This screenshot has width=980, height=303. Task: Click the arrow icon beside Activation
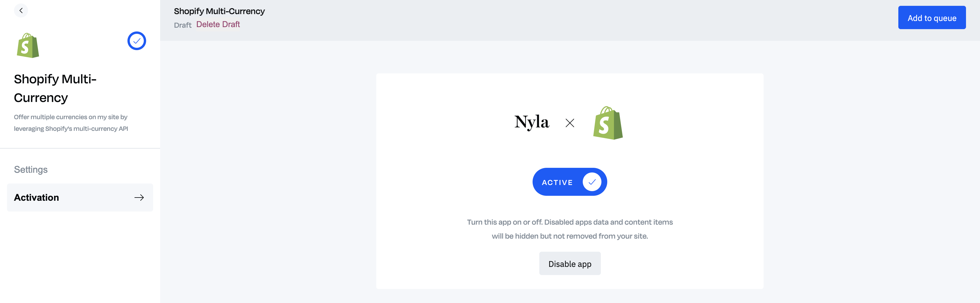coord(139,198)
